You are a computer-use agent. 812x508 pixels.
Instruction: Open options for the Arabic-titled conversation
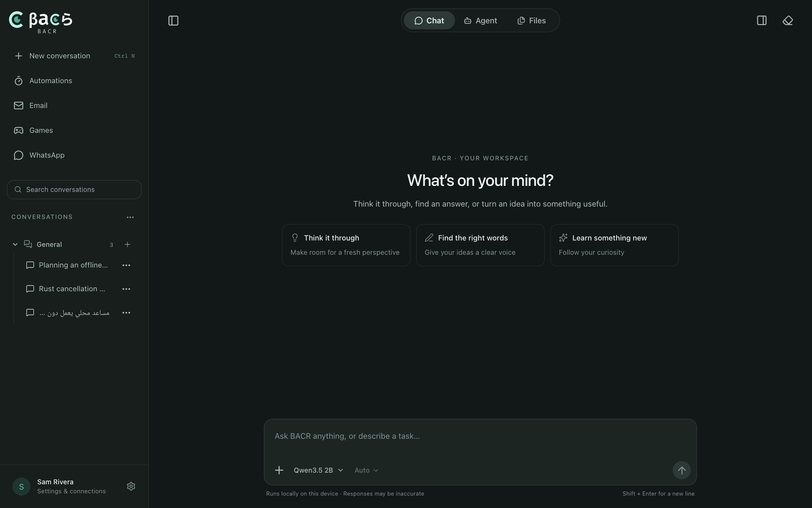126,313
